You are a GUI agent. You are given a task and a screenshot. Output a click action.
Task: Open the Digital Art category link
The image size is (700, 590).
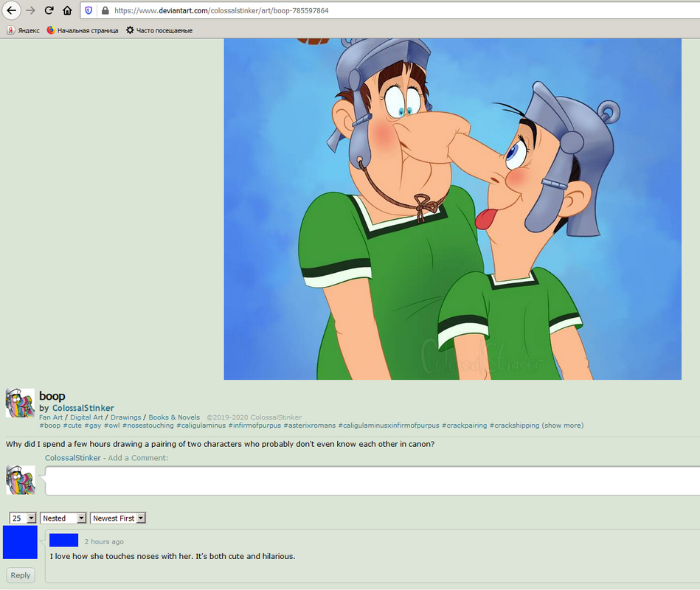click(86, 417)
